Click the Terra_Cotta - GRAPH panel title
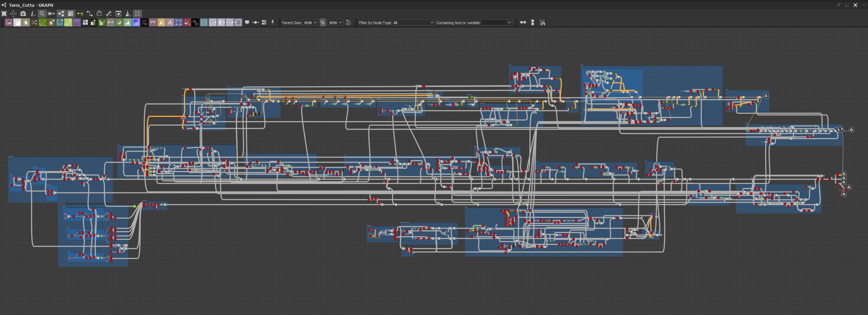The height and width of the screenshot is (315, 868). tap(31, 5)
